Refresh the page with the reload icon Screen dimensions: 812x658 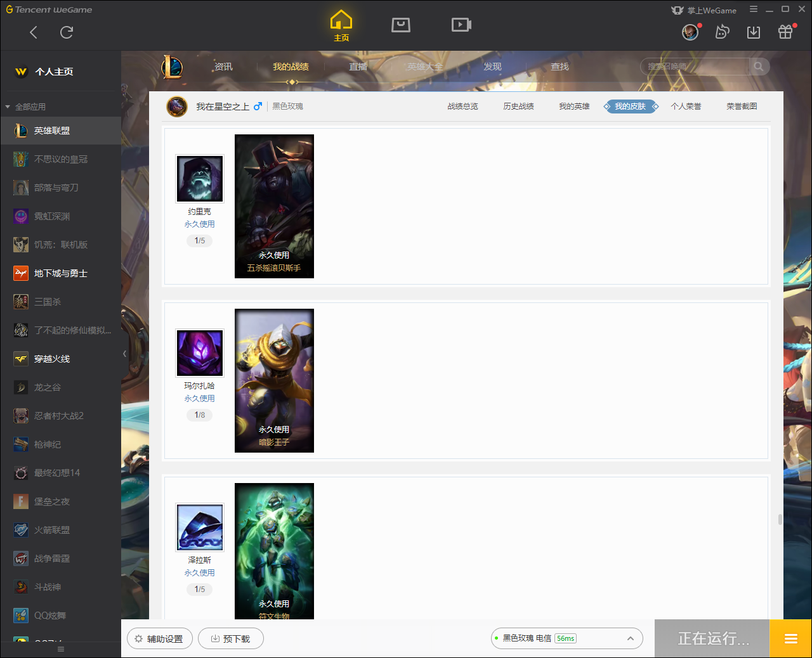pos(67,32)
